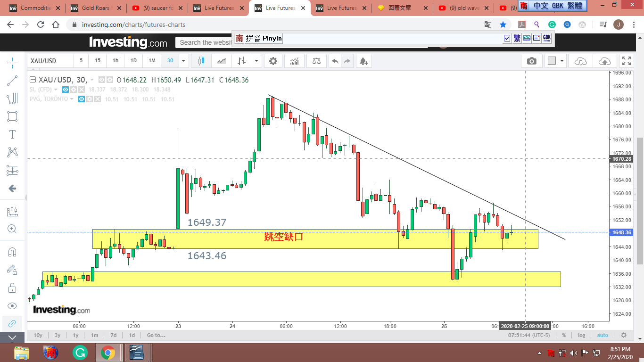Activate the zoom in magnifier tool
Viewport: 644px width, 362px height.
coord(12,229)
